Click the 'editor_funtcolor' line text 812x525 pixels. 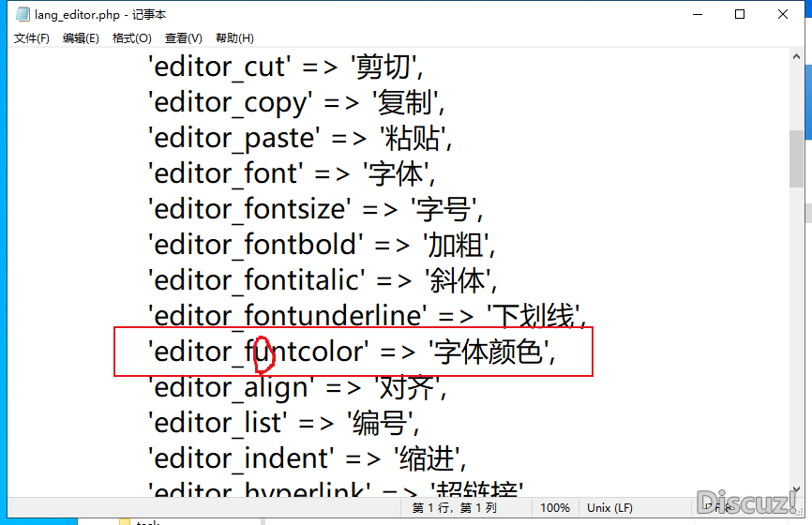[353, 352]
